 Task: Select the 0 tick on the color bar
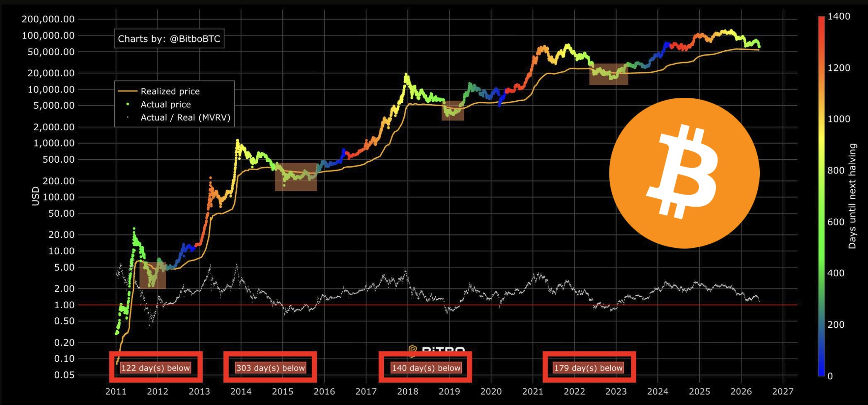coord(830,376)
